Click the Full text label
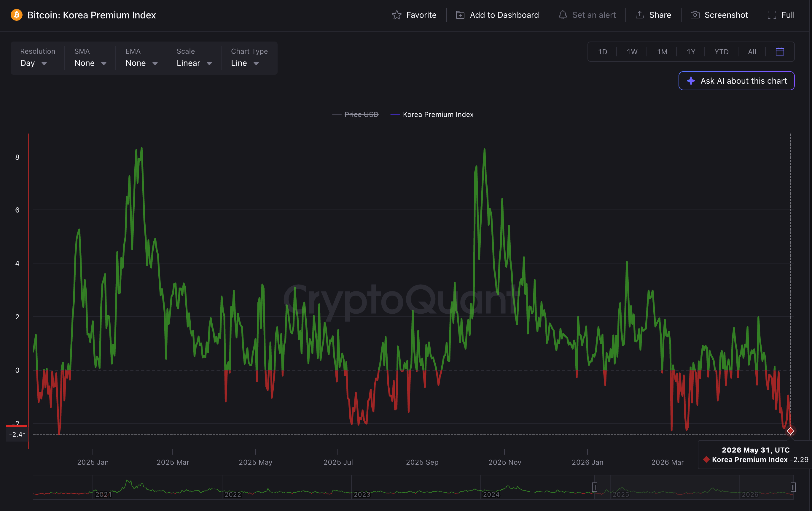This screenshot has width=812, height=511. coord(788,15)
